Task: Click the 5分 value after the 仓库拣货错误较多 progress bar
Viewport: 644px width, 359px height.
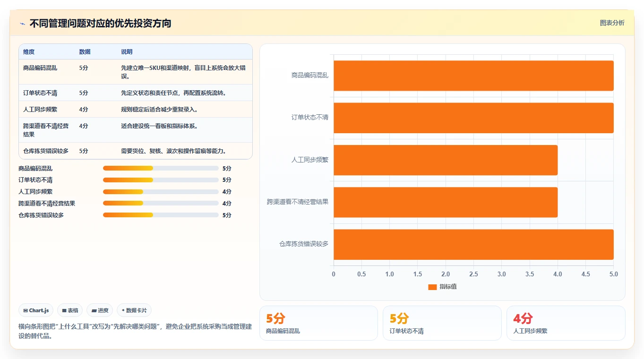Action: click(x=227, y=215)
